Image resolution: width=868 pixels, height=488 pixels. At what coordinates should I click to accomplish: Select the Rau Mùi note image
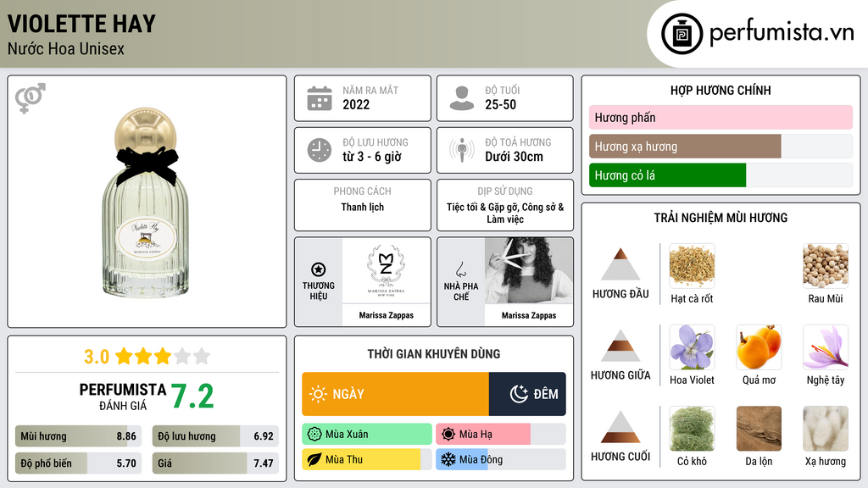(826, 265)
